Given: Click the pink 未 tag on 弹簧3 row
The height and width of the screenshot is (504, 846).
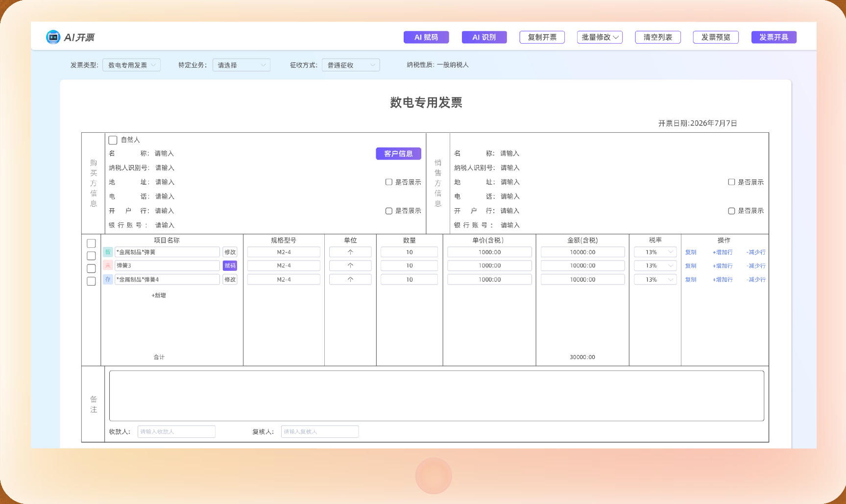Looking at the screenshot, I should pyautogui.click(x=108, y=265).
